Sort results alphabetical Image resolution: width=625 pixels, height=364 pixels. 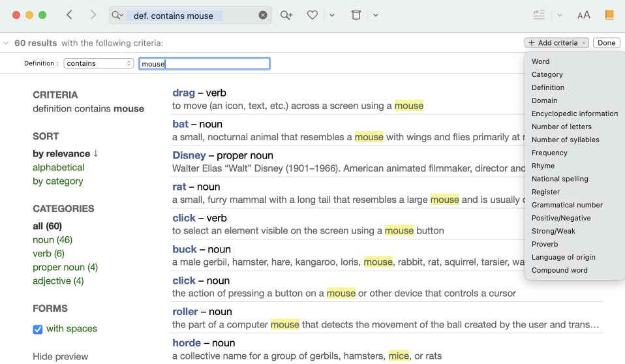point(59,168)
